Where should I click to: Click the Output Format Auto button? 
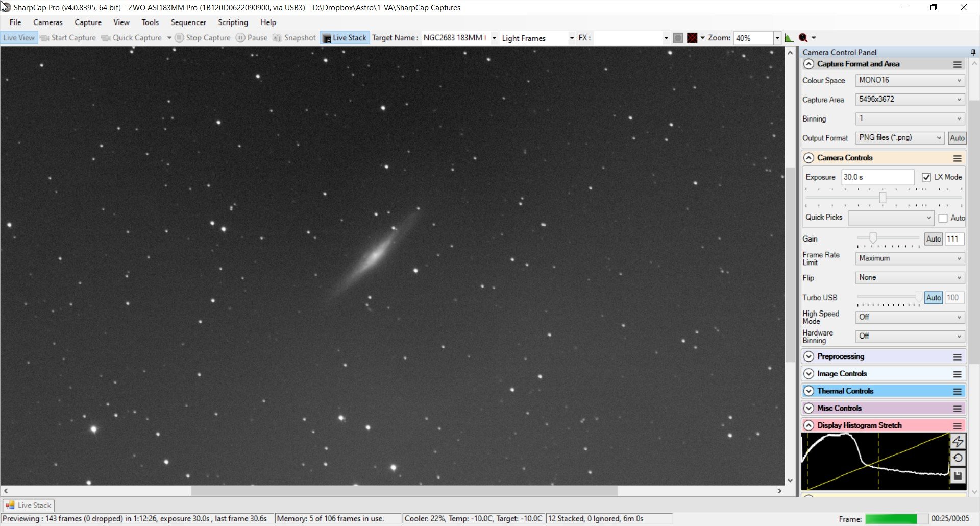[957, 138]
